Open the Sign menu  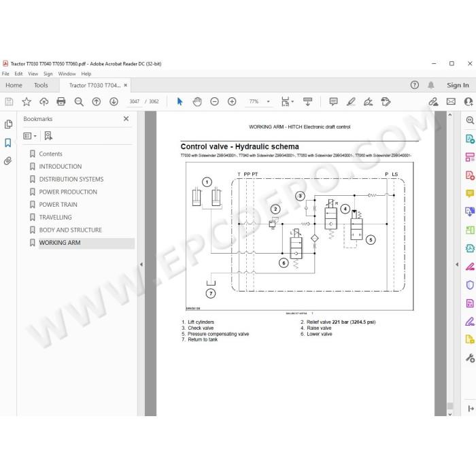point(48,73)
